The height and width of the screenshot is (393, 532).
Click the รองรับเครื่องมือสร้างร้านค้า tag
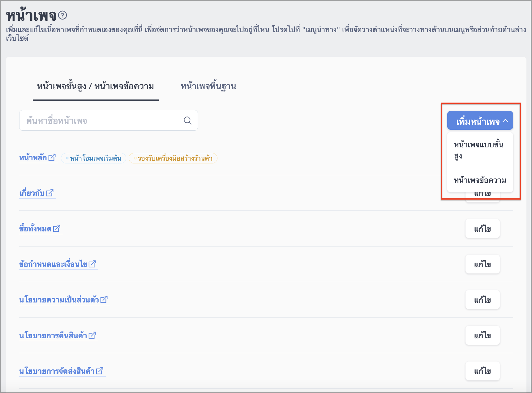[x=173, y=158]
